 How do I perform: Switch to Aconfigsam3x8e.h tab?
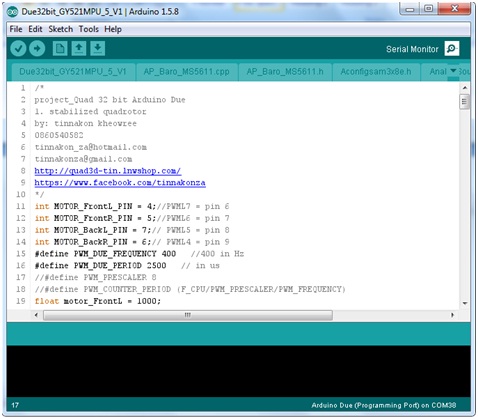[376, 72]
